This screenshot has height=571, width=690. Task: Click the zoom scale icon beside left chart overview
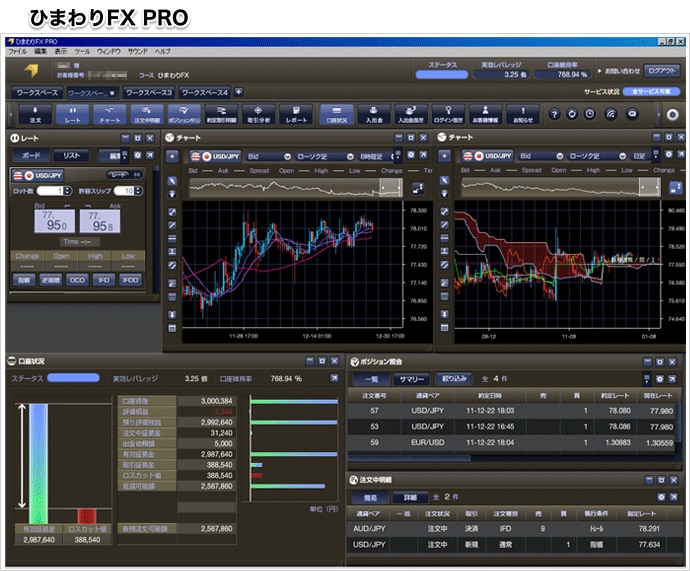click(x=418, y=188)
